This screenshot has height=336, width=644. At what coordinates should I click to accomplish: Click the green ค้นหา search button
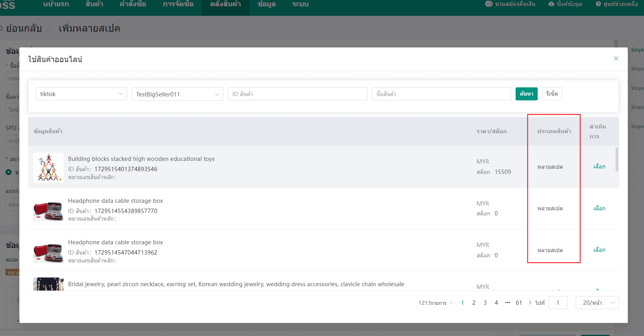coord(527,94)
